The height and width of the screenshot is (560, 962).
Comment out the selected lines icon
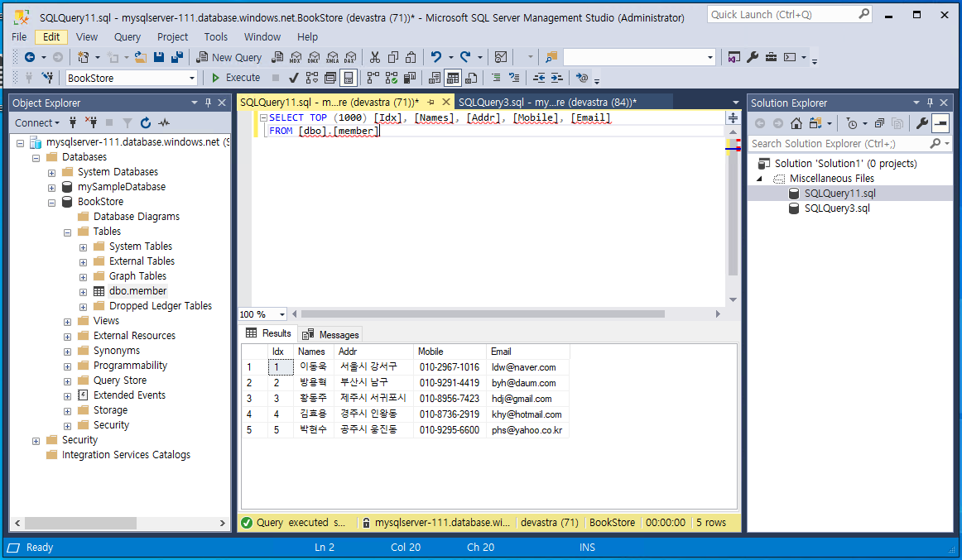tap(496, 78)
